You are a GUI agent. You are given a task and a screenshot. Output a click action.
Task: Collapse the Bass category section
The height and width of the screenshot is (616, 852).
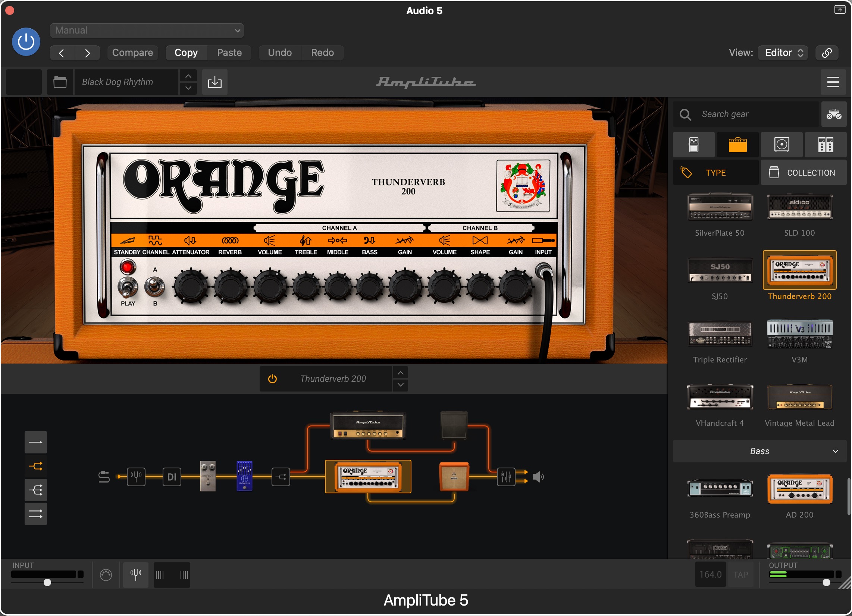[x=759, y=452]
